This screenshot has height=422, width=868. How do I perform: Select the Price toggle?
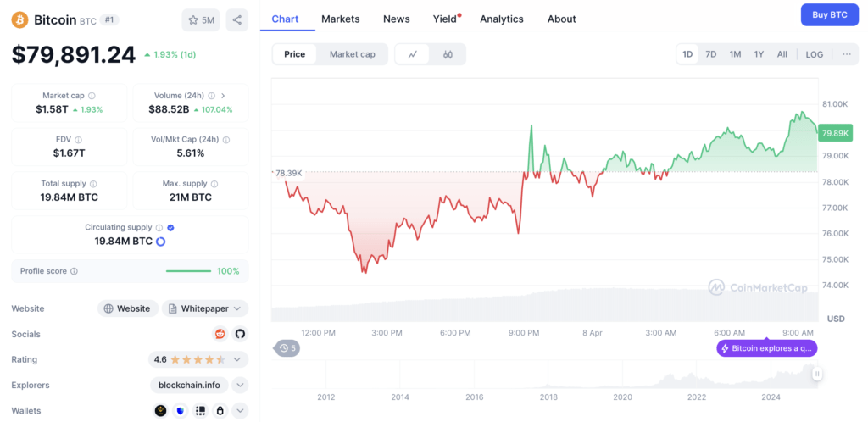[294, 54]
